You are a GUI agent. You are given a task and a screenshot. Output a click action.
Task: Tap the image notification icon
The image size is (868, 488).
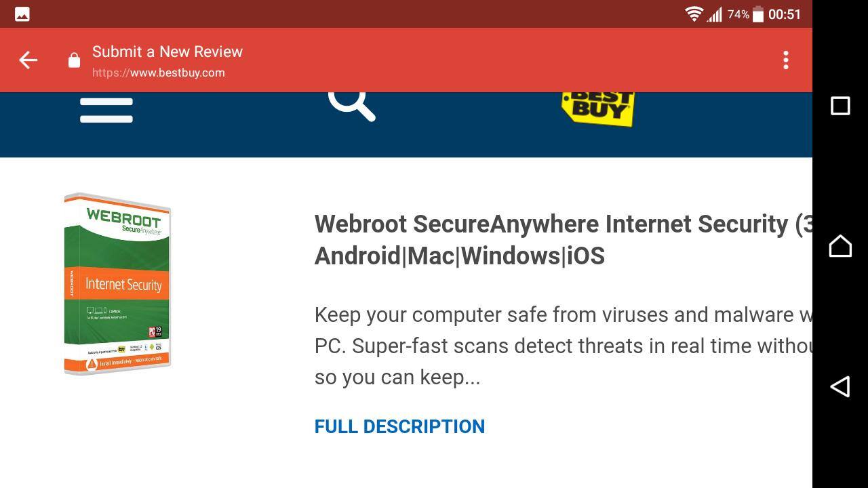click(x=22, y=14)
